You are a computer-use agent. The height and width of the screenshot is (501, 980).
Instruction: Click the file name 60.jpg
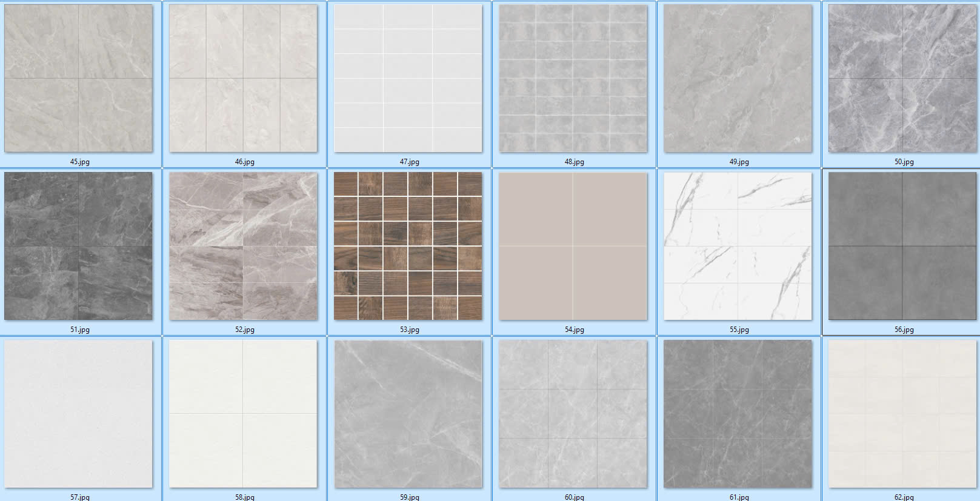(x=575, y=497)
